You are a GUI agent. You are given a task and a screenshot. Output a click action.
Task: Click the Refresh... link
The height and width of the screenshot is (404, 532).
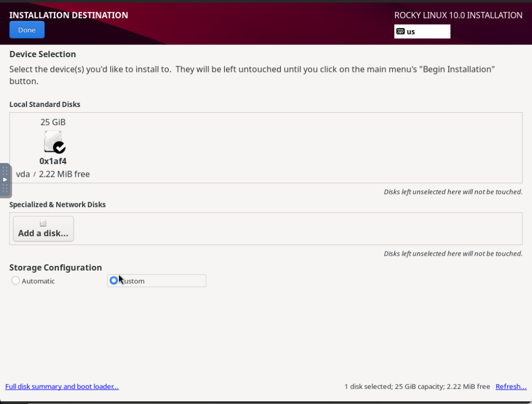[x=511, y=387]
